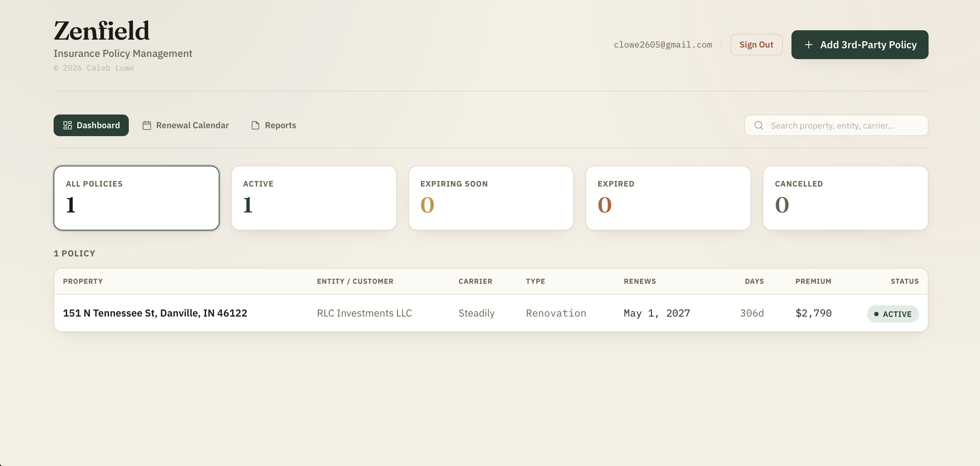This screenshot has height=466, width=980.
Task: Sort by the Entity / Customer column header
Action: click(355, 281)
